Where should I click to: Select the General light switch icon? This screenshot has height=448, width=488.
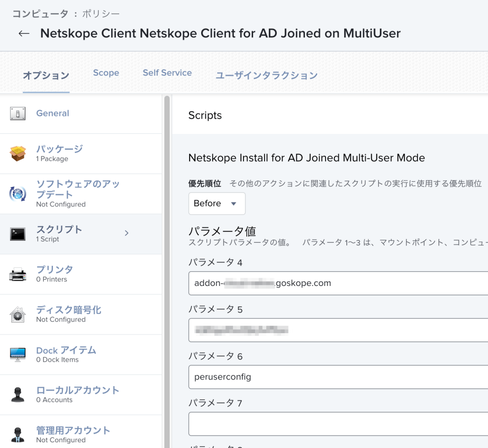[18, 113]
